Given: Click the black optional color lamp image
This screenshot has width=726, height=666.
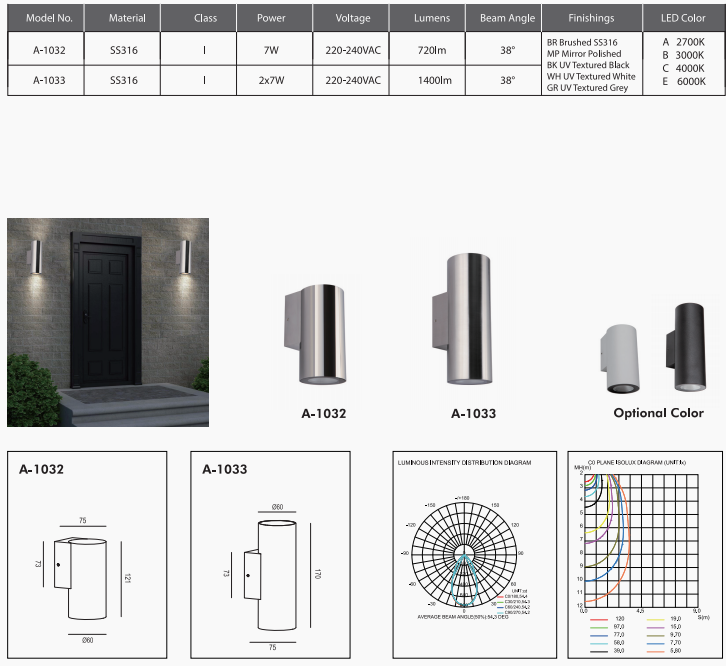Looking at the screenshot, I should tap(687, 347).
